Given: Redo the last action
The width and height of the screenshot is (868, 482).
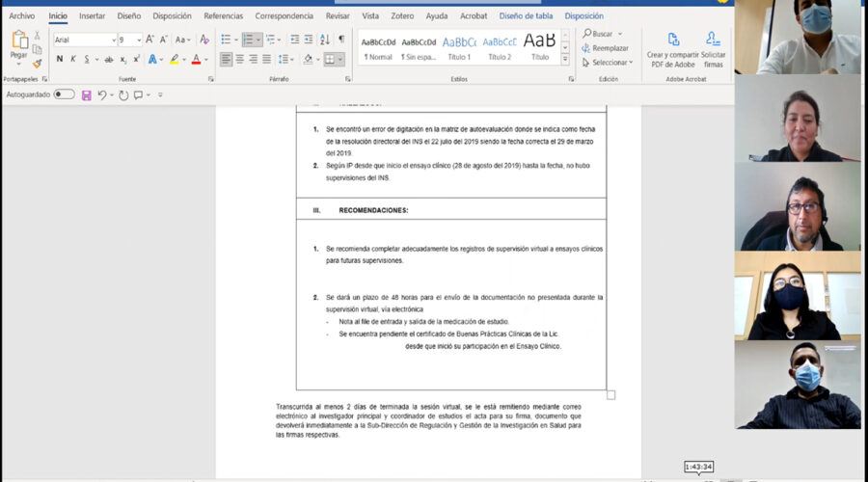Looking at the screenshot, I should (x=123, y=95).
